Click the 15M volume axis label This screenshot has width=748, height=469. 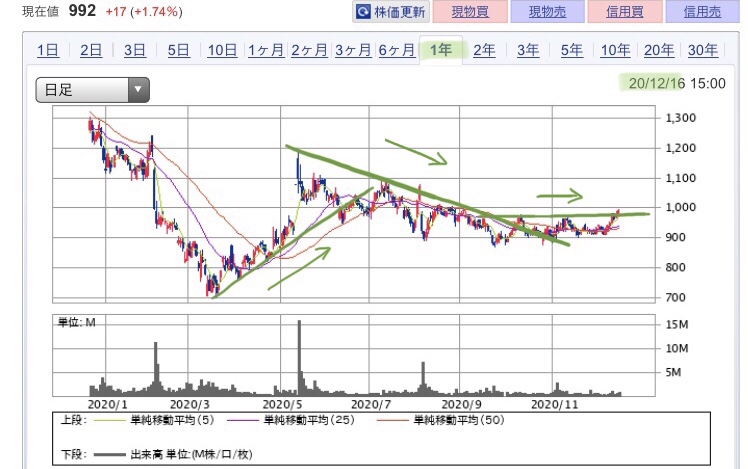pyautogui.click(x=677, y=324)
